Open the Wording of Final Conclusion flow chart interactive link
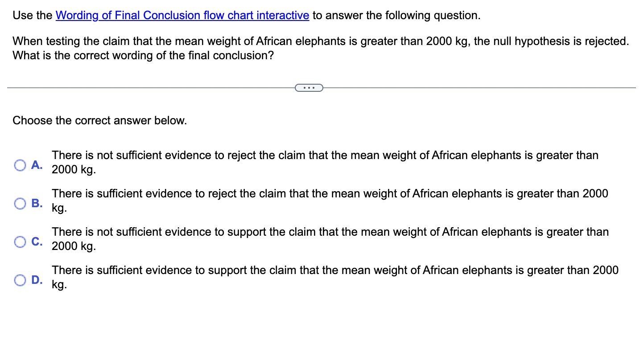 tap(182, 15)
